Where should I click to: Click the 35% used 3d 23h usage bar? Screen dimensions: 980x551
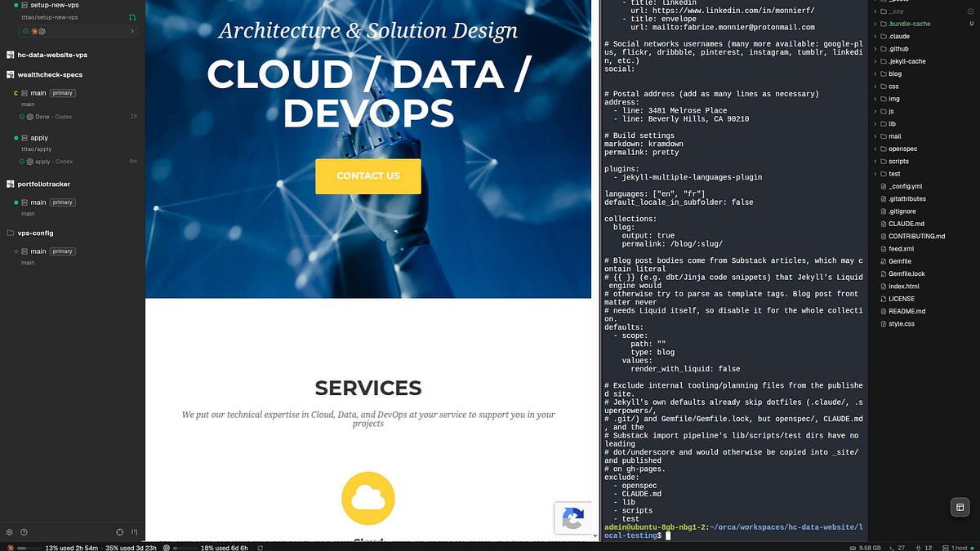pyautogui.click(x=130, y=548)
